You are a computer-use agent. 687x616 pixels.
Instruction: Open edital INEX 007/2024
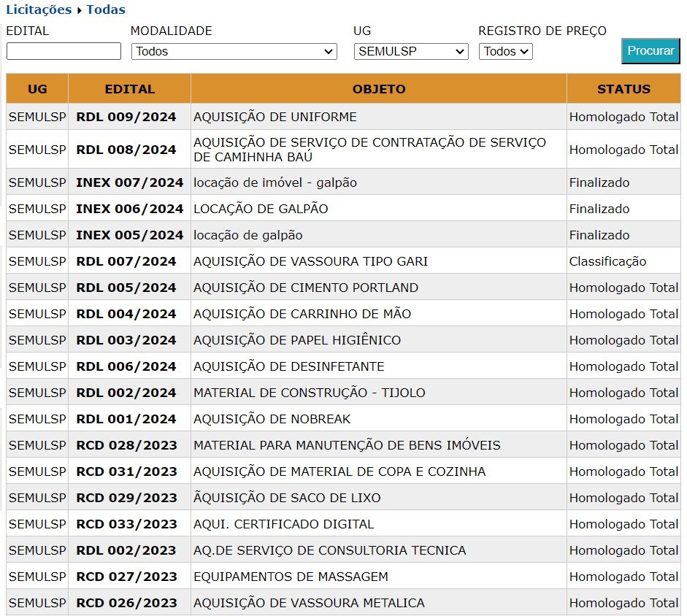coord(130,182)
